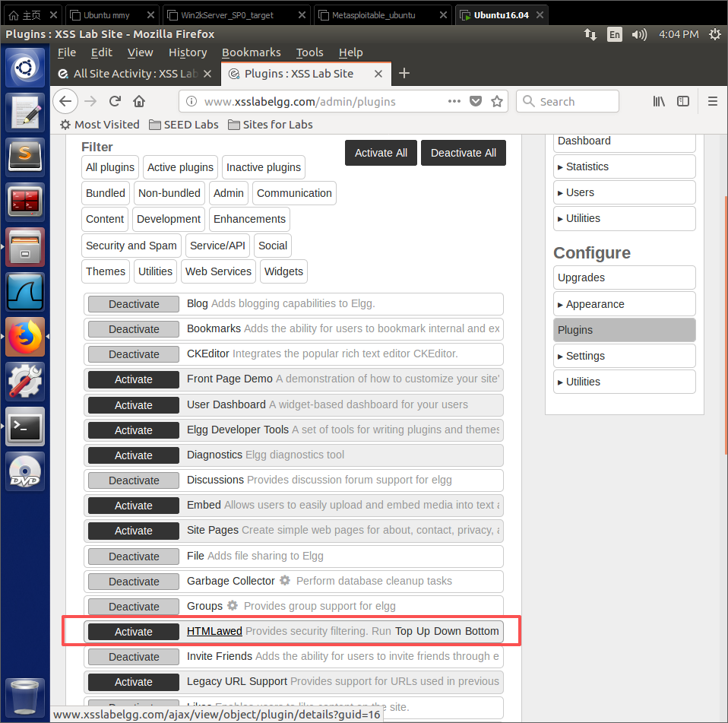Show site information icon in URL bar
Screen dimensions: 728x723
(191, 101)
